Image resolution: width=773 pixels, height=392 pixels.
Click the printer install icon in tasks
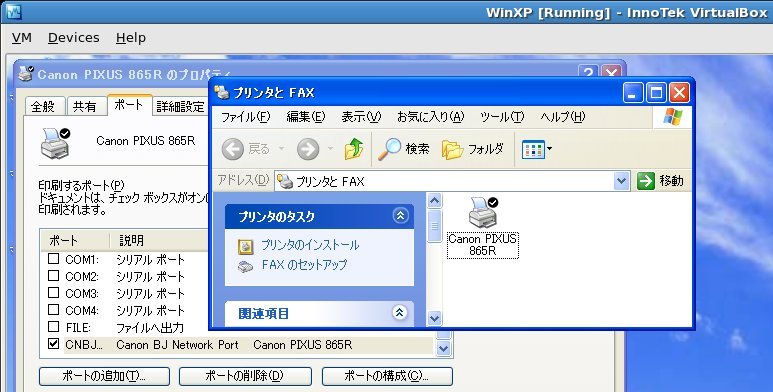click(x=246, y=246)
